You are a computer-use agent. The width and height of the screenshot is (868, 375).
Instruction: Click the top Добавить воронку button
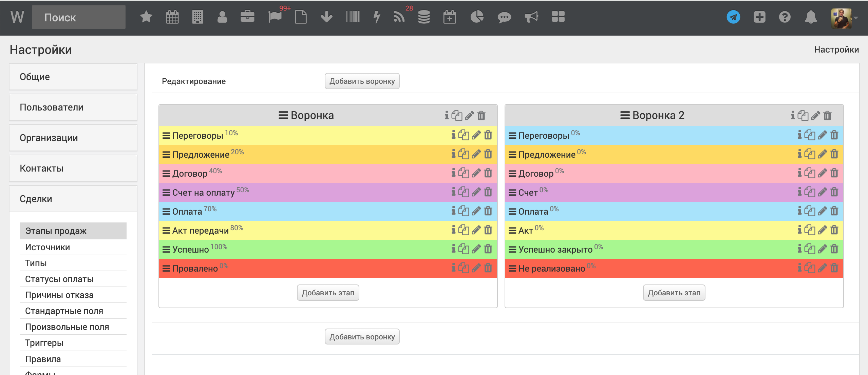(362, 81)
